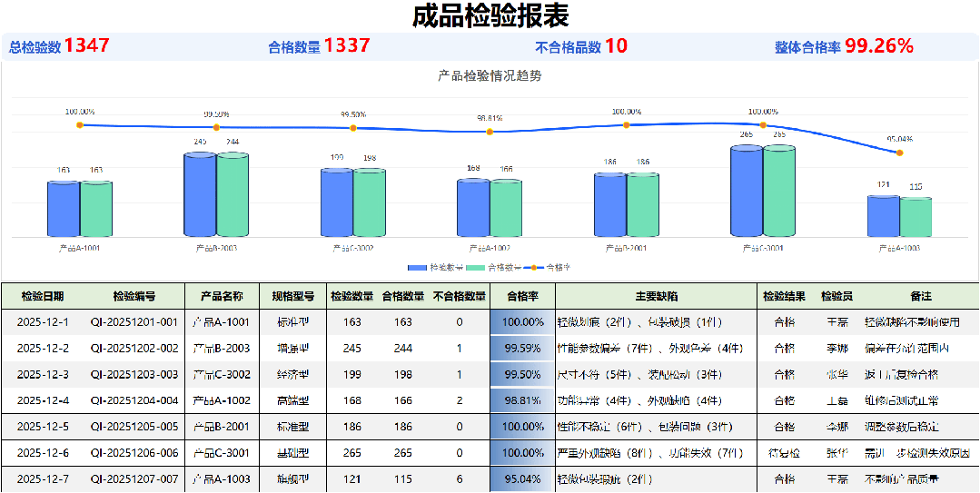Click the 不合格品数 10 summary value
Image resolution: width=980 pixels, height=493 pixels.
click(x=616, y=46)
